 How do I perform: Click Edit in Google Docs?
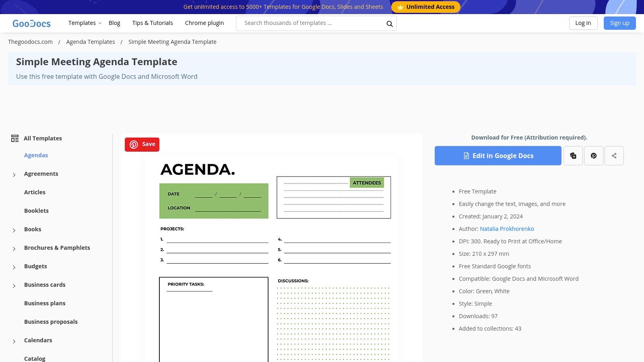(x=498, y=156)
